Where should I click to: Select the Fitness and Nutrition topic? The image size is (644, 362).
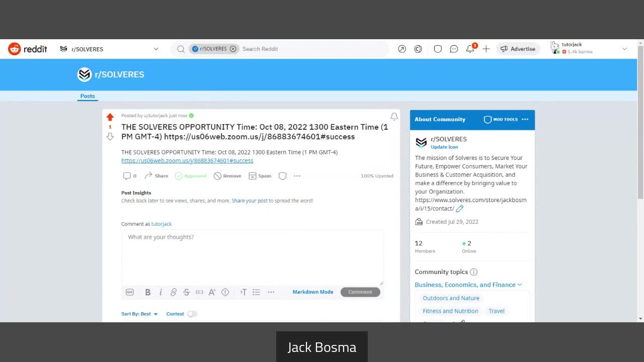(x=450, y=311)
